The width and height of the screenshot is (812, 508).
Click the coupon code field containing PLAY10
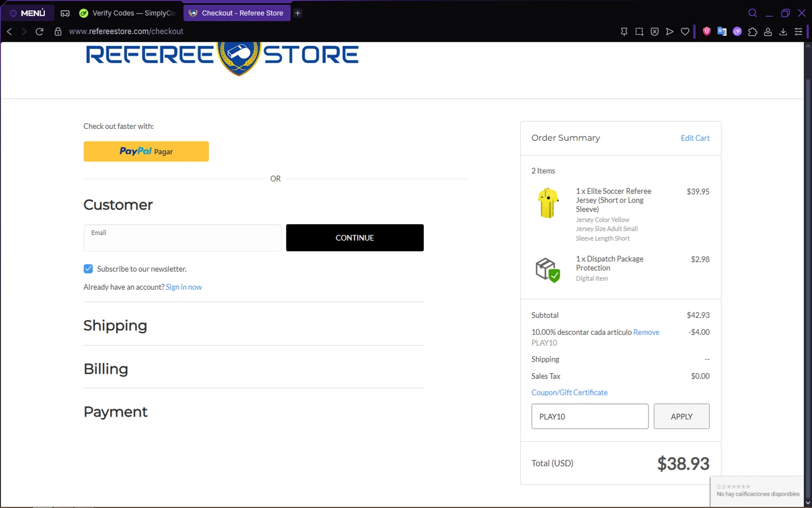pyautogui.click(x=590, y=416)
